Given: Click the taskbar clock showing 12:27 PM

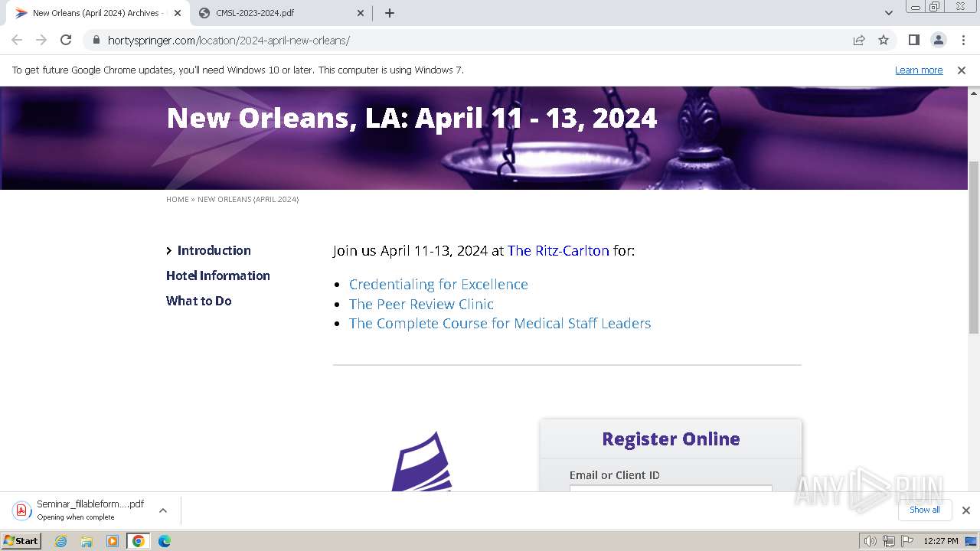Looking at the screenshot, I should pyautogui.click(x=941, y=541).
